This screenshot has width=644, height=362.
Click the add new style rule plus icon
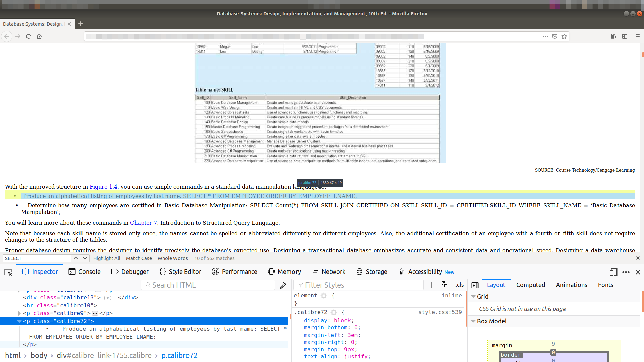tap(432, 285)
